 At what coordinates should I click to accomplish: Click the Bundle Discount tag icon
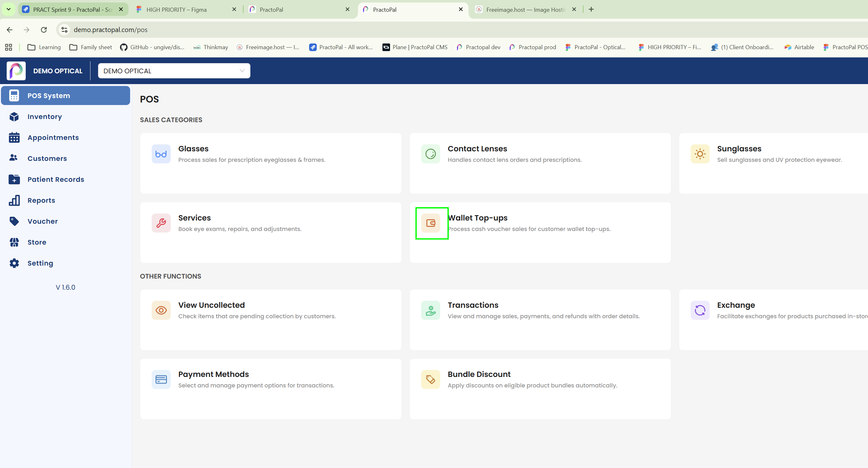430,379
